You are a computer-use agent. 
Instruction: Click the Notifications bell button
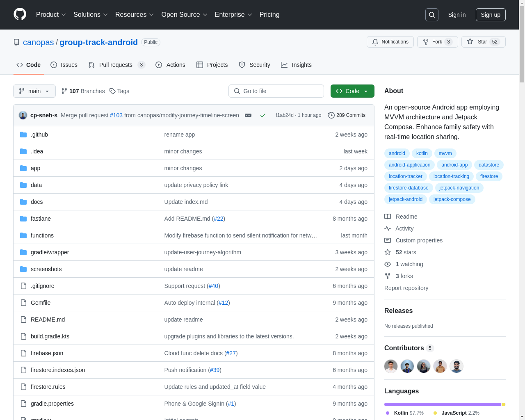(x=390, y=42)
